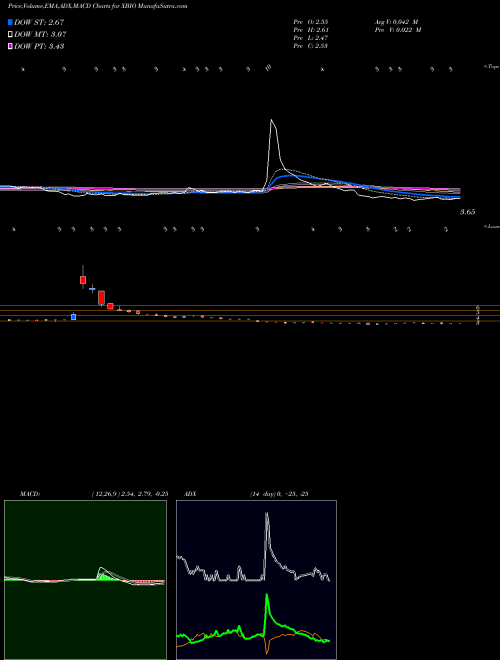This screenshot has width=500, height=660.
Task: Click the green MACD histogram hump
Action: (107, 577)
